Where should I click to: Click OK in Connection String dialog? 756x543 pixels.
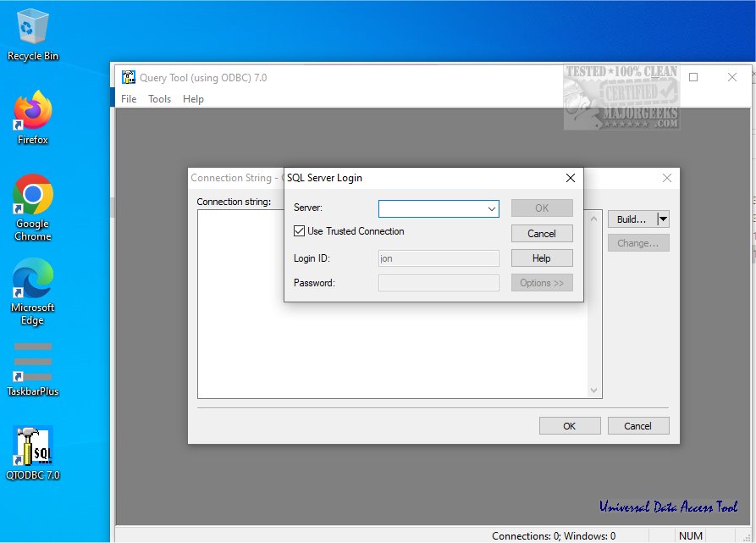pos(570,426)
